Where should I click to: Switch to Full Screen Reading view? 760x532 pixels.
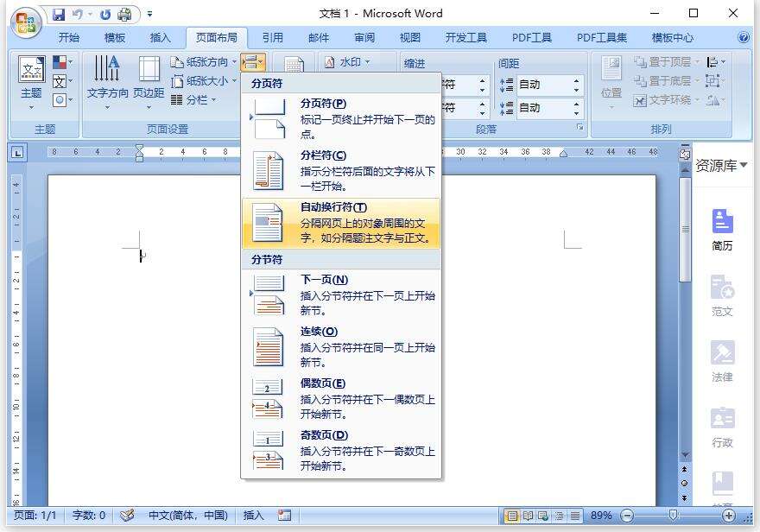tap(528, 516)
